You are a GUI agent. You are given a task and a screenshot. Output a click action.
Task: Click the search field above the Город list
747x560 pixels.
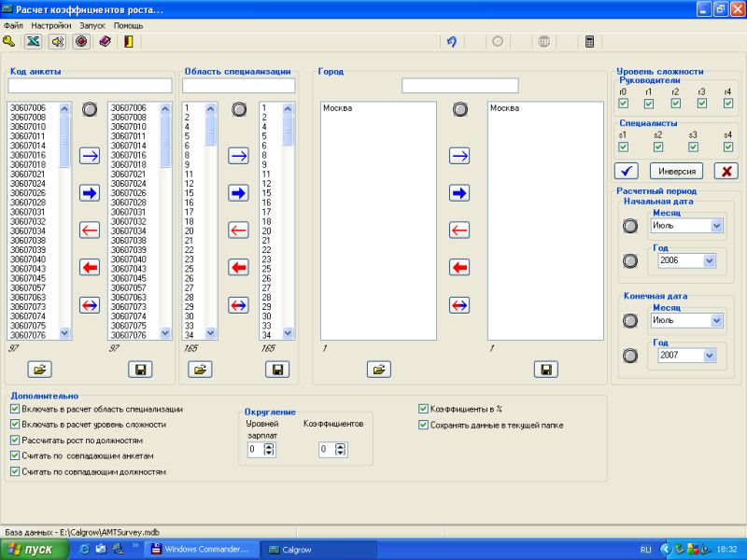(460, 86)
